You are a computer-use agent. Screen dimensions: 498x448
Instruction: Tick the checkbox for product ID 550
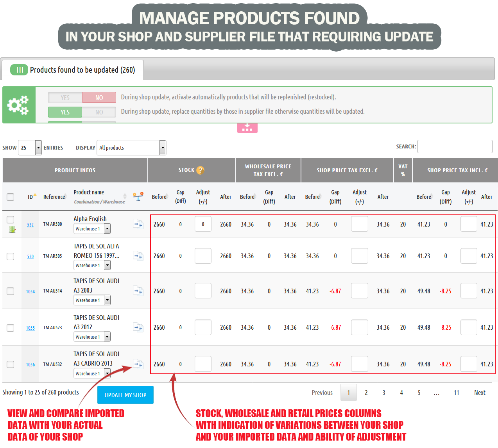click(x=11, y=256)
